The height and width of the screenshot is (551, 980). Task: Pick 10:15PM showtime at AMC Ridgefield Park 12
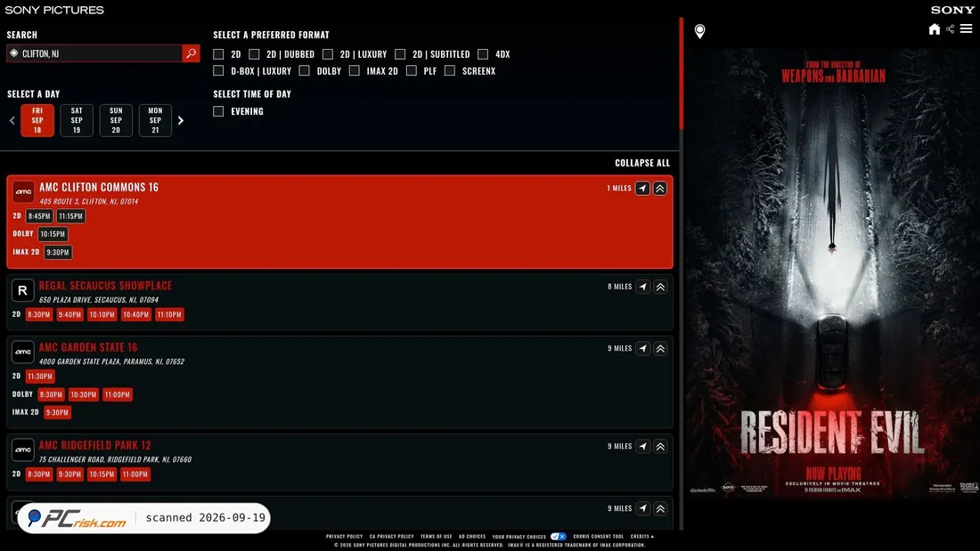[102, 474]
